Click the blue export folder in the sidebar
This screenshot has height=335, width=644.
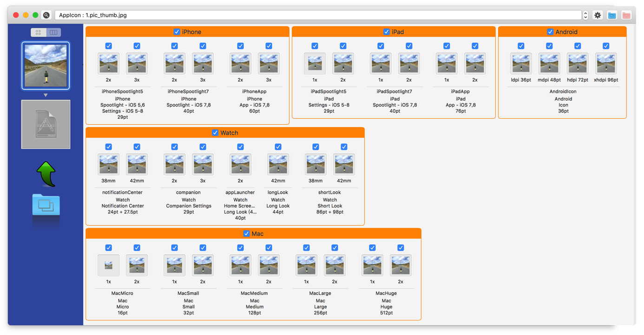point(46,205)
